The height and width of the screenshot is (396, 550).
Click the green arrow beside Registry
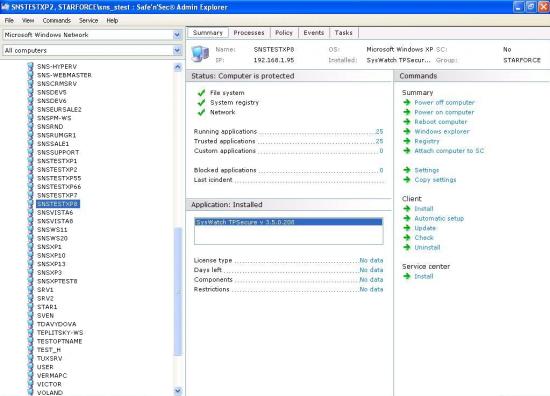coord(407,141)
